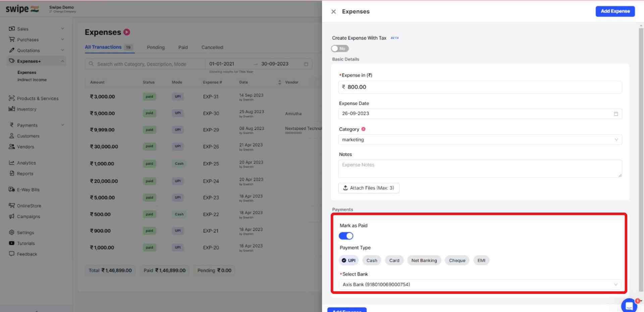Click the Payments rupee icon
The height and width of the screenshot is (312, 644).
[12, 125]
